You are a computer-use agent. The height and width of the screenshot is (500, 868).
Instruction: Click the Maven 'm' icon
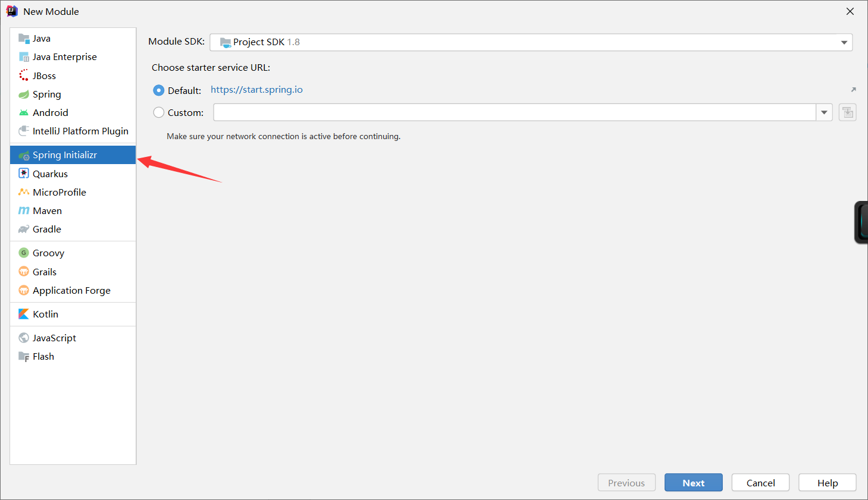tap(24, 210)
